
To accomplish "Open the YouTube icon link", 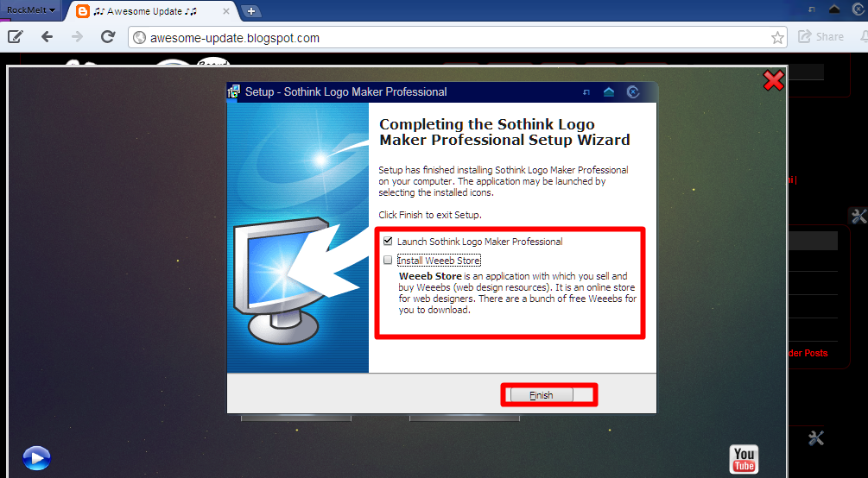I will click(744, 460).
